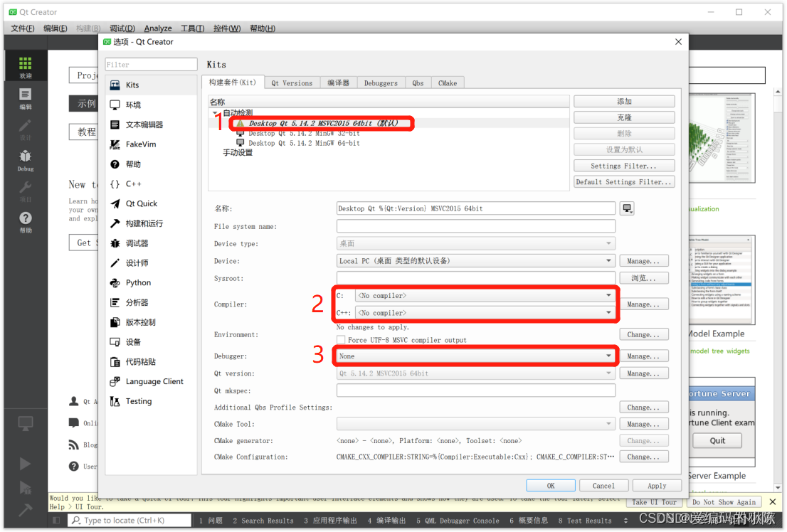Select Kits category in options sidebar

click(151, 85)
